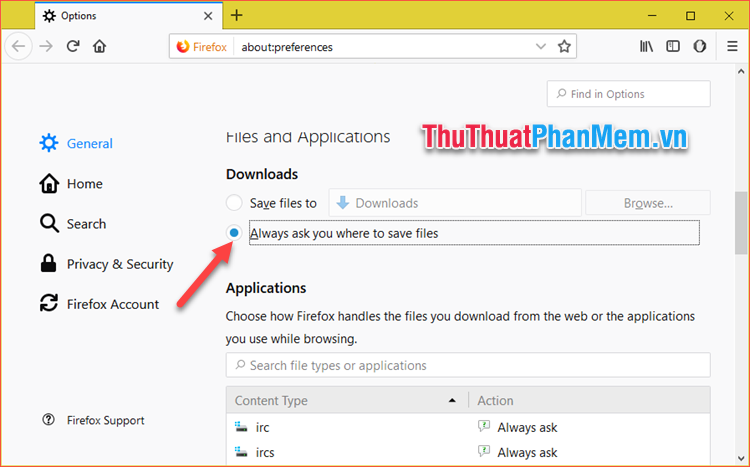This screenshot has width=750, height=467.
Task: Show sidebars via the sidebar icon
Action: (673, 46)
